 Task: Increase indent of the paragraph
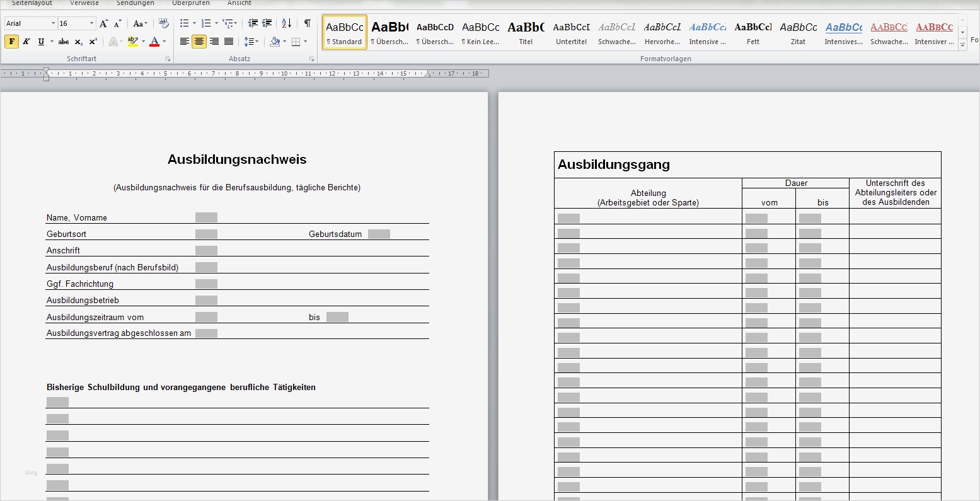click(266, 23)
